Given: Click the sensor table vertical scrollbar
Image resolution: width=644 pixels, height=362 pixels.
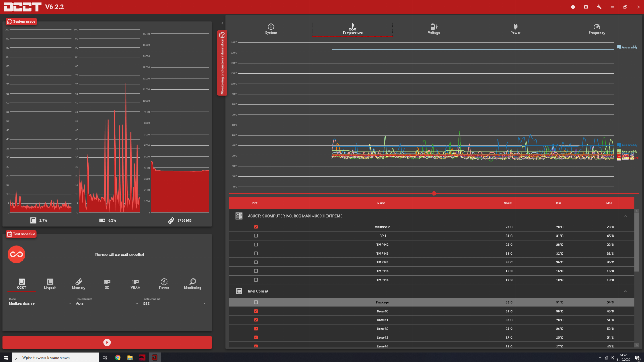Looking at the screenshot, I should 636,243.
